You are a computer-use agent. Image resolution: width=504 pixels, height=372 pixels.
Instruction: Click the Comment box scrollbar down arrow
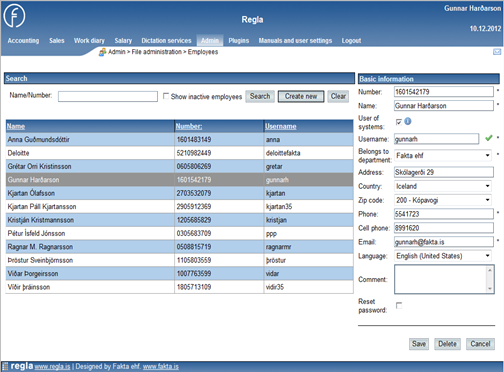(x=490, y=289)
